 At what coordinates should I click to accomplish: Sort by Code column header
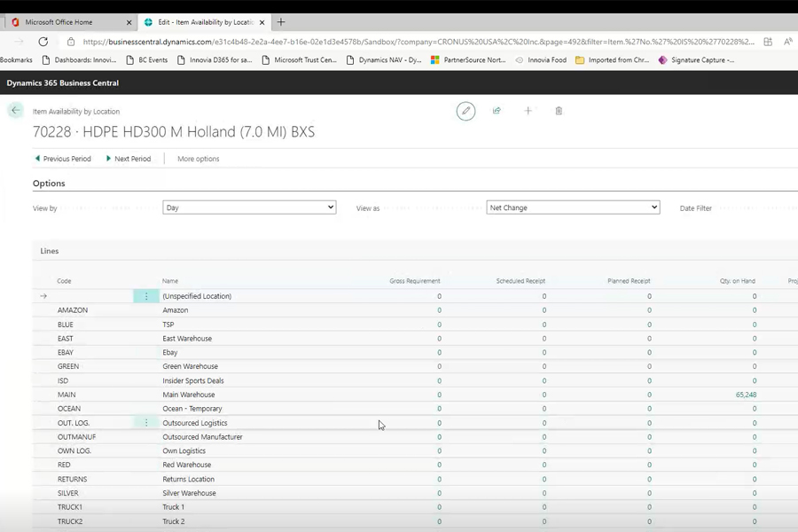(x=64, y=281)
